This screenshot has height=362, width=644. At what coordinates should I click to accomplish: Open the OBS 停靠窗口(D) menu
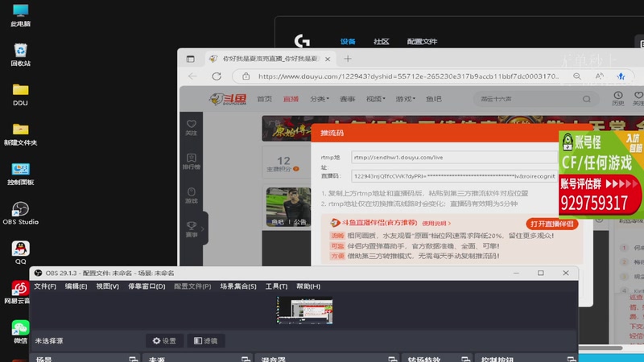[147, 286]
